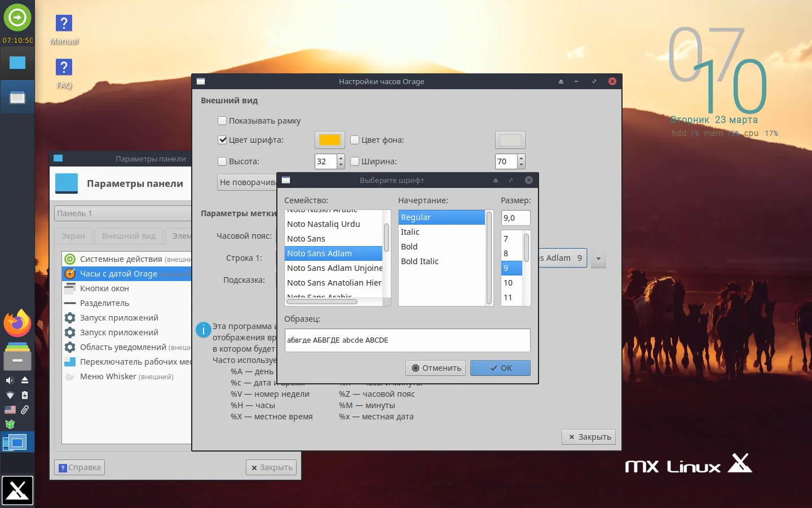Click the package manager icon in the left panel

click(10, 424)
